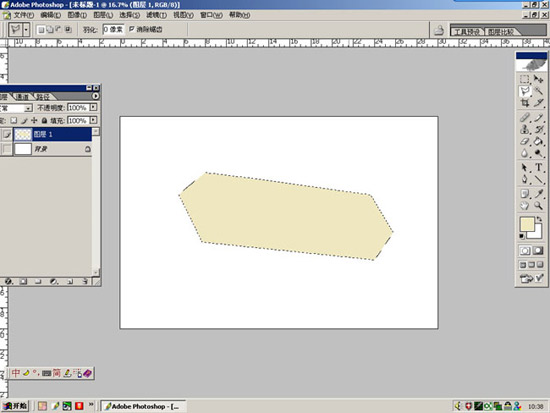Select the Type tool
This screenshot has width=550, height=413.
point(538,167)
